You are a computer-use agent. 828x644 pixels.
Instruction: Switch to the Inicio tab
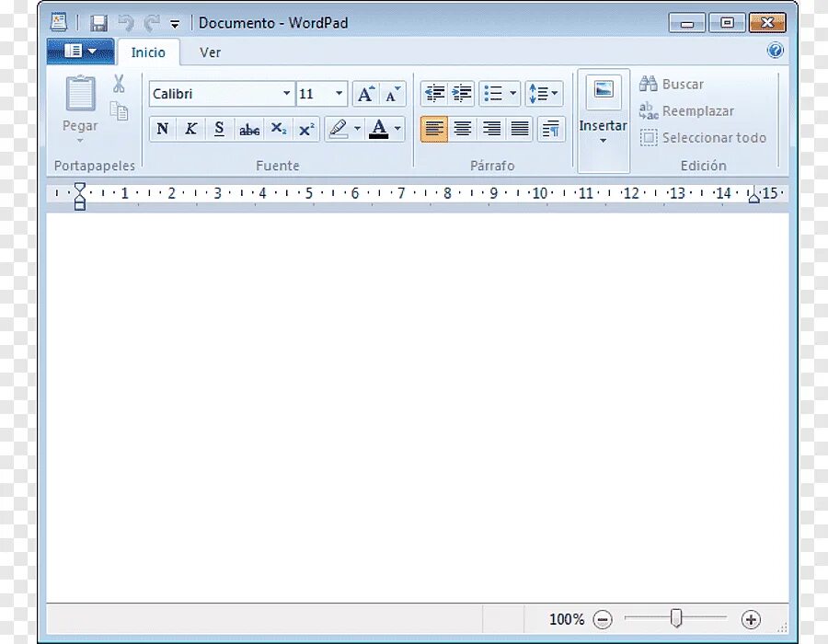(x=148, y=52)
